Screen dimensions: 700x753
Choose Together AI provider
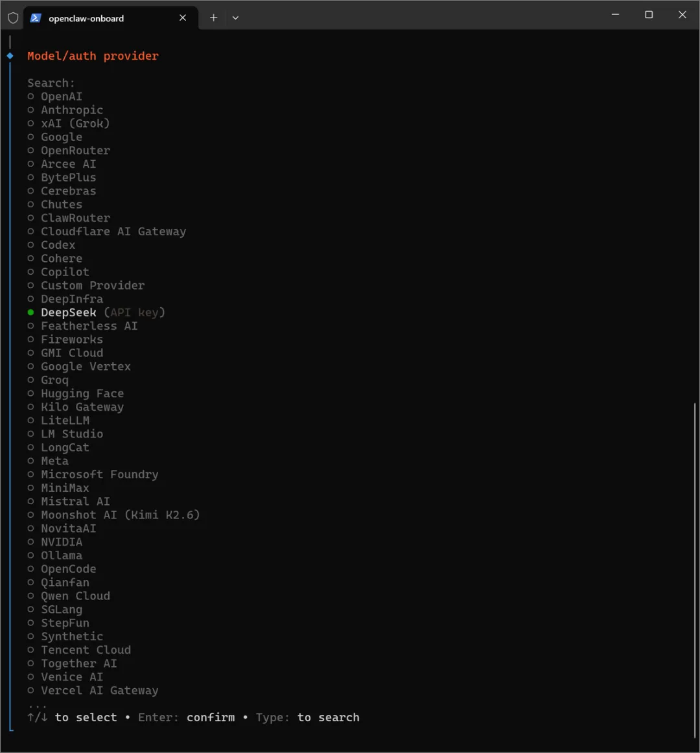click(x=72, y=663)
